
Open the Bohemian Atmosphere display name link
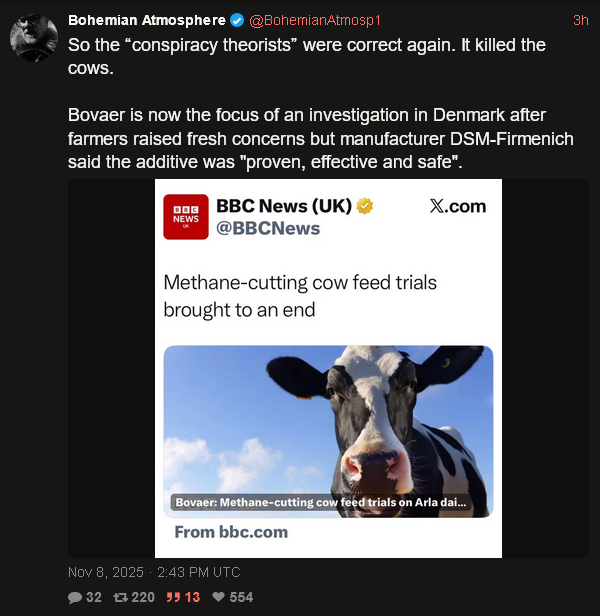[x=146, y=20]
